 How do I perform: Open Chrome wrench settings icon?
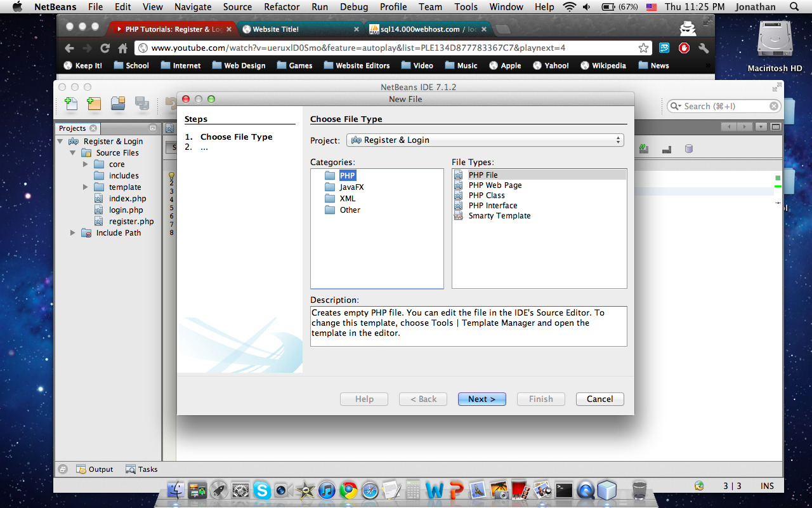pyautogui.click(x=703, y=48)
